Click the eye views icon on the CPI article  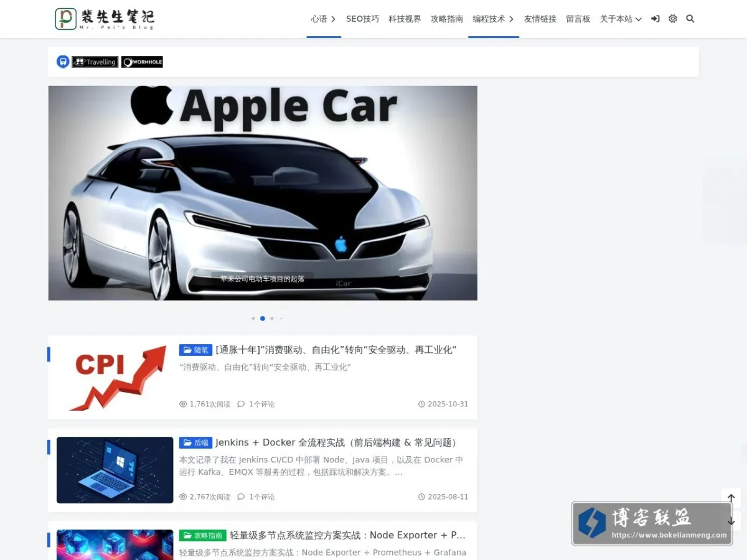pyautogui.click(x=183, y=404)
